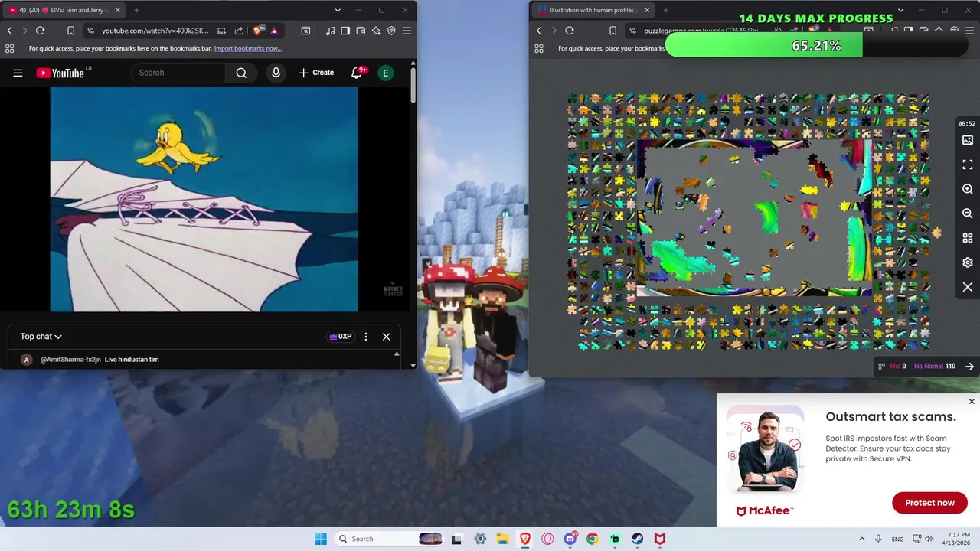The image size is (980, 551).
Task: Open Brave playlist music icon in YouTube window
Action: tap(330, 31)
